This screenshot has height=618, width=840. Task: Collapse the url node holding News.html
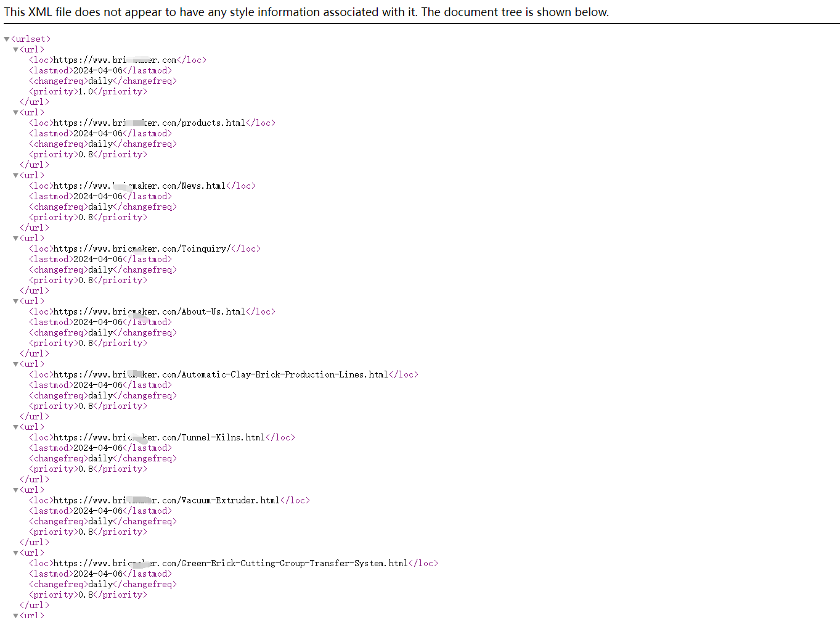pyautogui.click(x=16, y=176)
